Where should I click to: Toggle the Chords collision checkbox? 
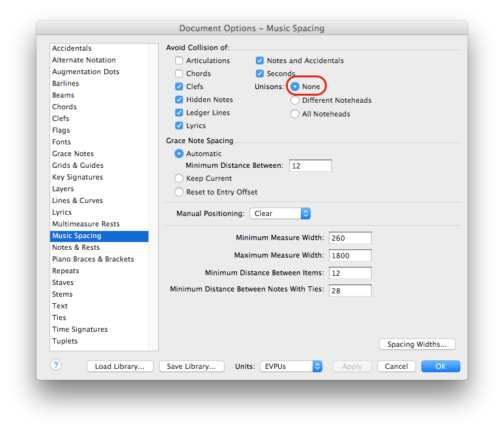coord(179,74)
